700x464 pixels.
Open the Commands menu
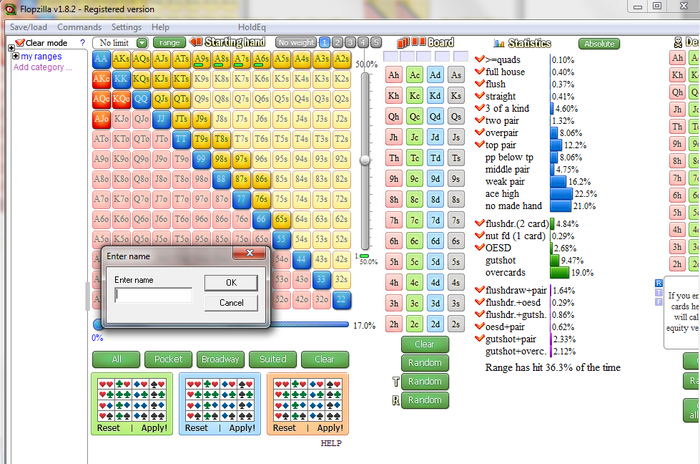tap(79, 27)
